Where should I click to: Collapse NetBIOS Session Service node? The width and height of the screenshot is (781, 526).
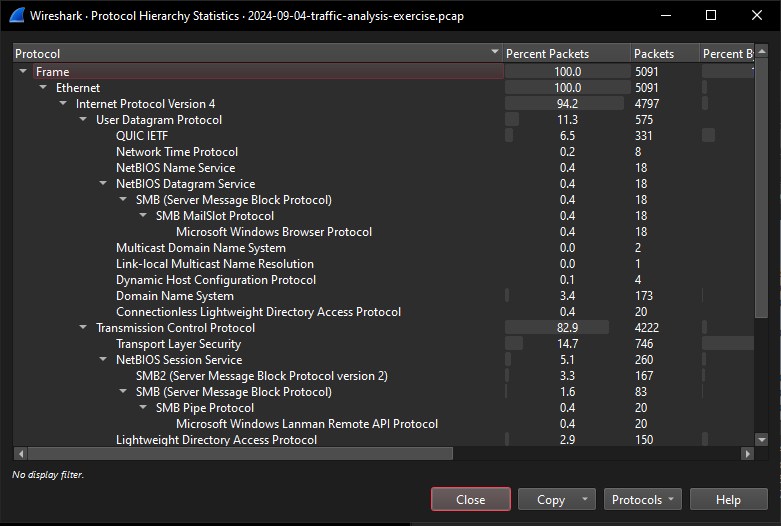[103, 359]
